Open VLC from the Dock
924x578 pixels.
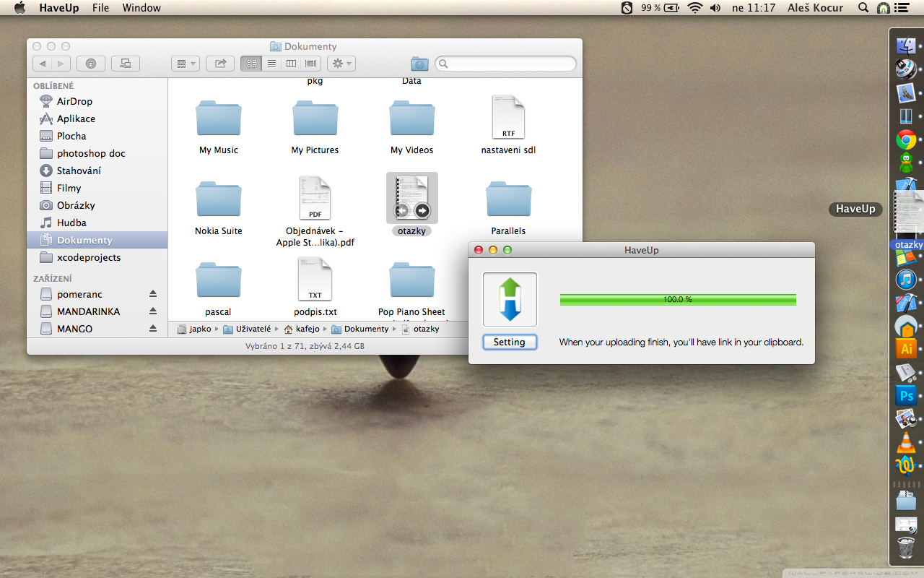click(906, 441)
